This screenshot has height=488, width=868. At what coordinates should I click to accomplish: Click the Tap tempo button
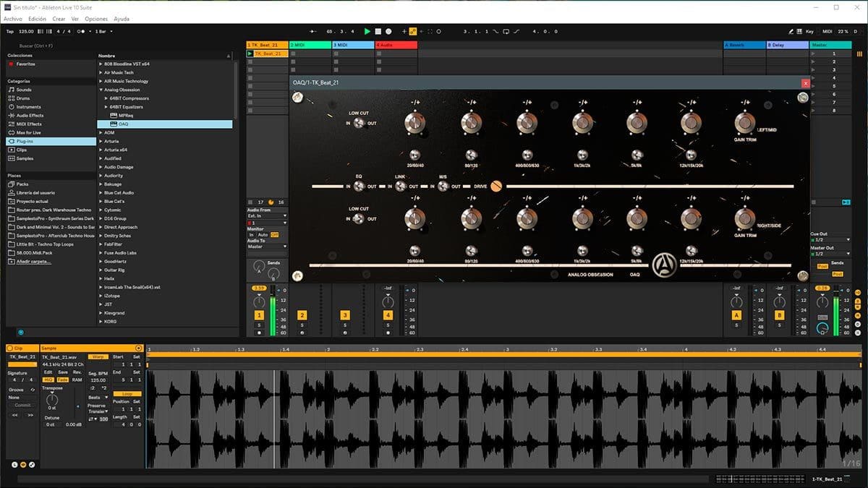pyautogui.click(x=9, y=32)
